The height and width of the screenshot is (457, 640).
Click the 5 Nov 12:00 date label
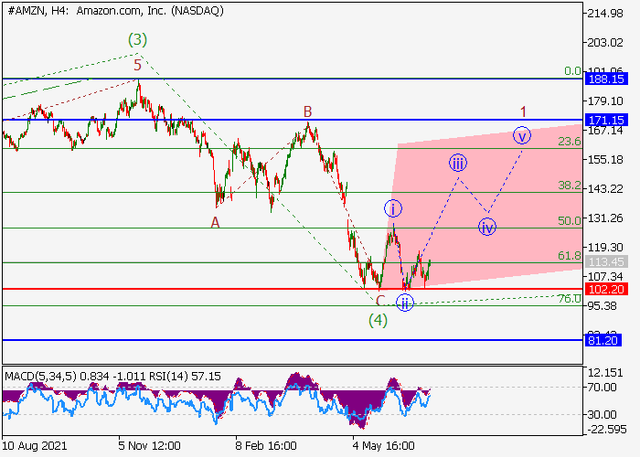[149, 446]
